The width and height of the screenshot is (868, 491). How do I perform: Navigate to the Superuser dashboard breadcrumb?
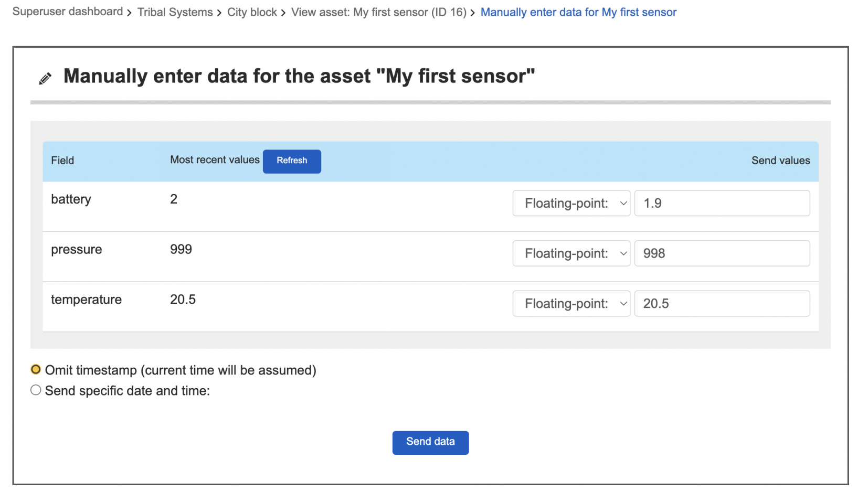click(67, 12)
